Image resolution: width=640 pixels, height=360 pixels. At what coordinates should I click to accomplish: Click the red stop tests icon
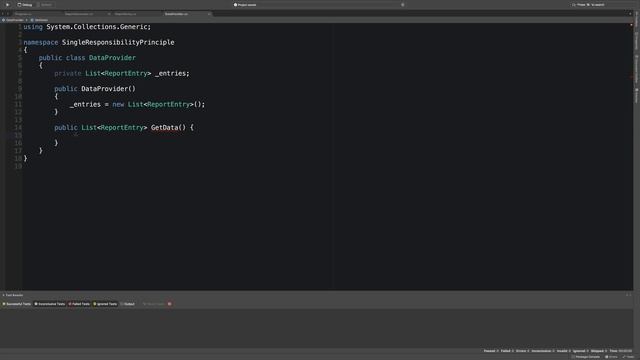click(x=169, y=304)
